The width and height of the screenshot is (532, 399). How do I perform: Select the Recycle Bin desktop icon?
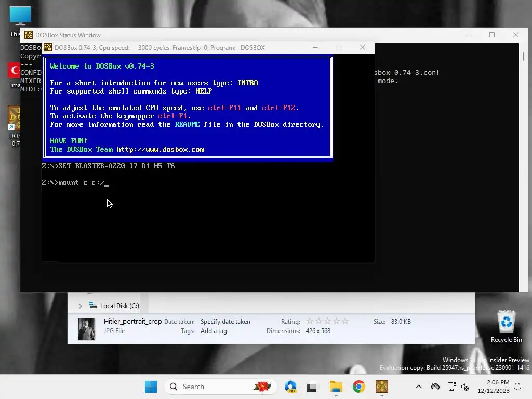pos(506,326)
